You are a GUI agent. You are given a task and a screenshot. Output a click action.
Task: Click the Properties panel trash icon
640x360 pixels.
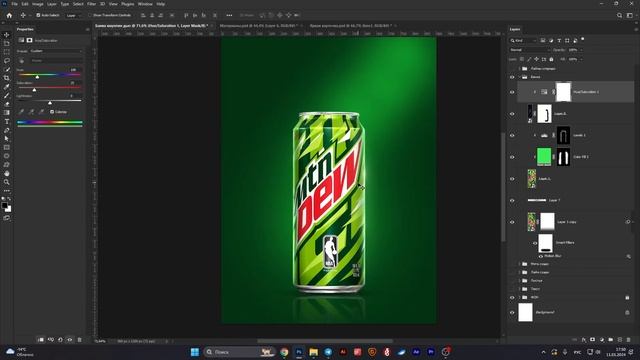80,340
